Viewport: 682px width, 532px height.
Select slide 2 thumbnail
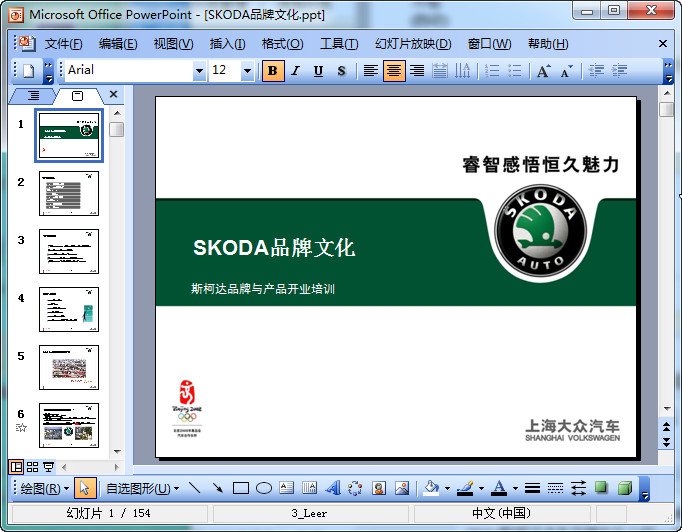69,193
